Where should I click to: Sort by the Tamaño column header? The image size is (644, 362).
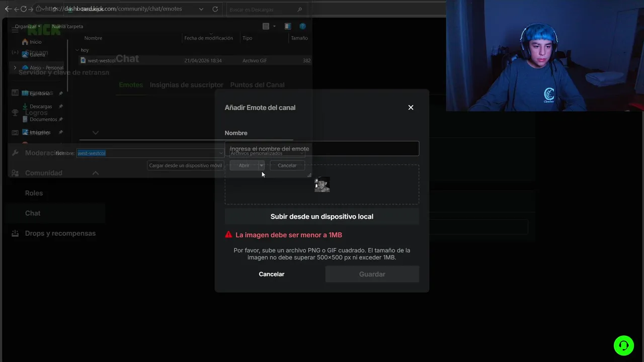(x=299, y=38)
